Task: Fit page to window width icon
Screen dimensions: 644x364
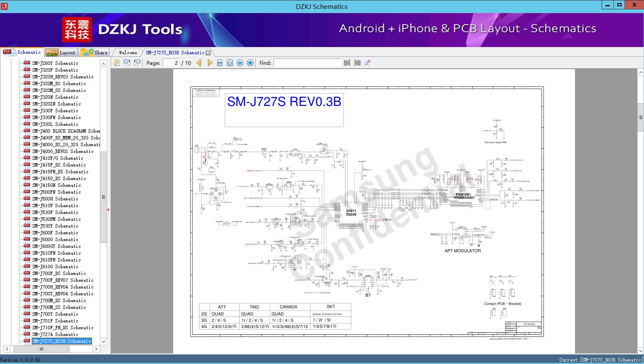Action: point(219,63)
